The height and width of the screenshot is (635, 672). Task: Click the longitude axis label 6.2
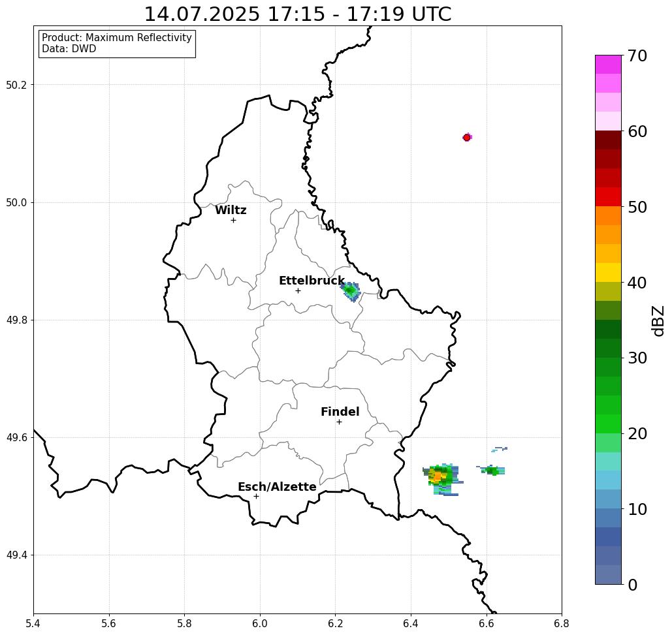[335, 623]
